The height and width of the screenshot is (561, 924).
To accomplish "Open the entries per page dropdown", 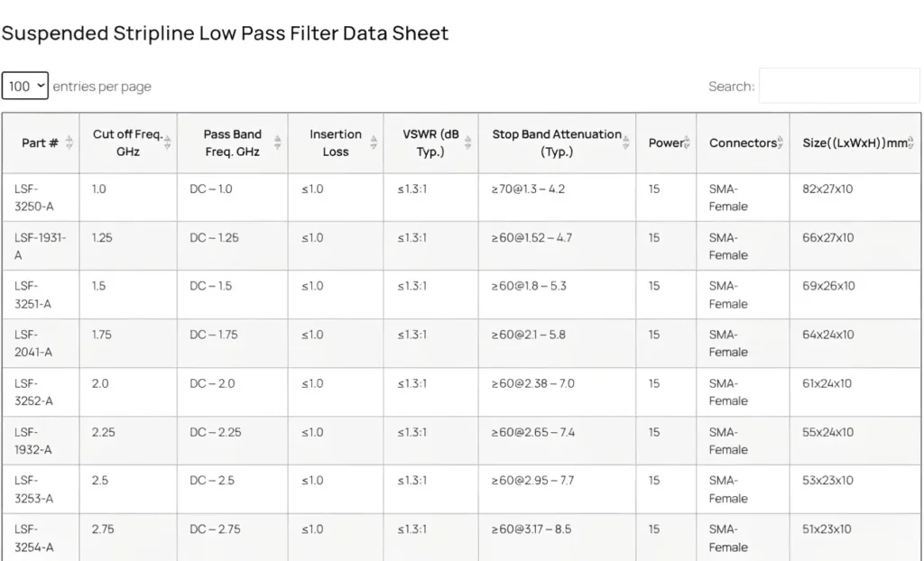I will pos(24,87).
